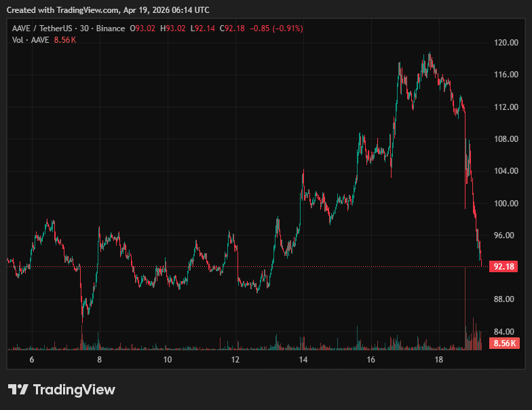Viewport: 532px width, 410px height.
Task: Click the TradingView wordmark text beside the logo
Action: 74,390
